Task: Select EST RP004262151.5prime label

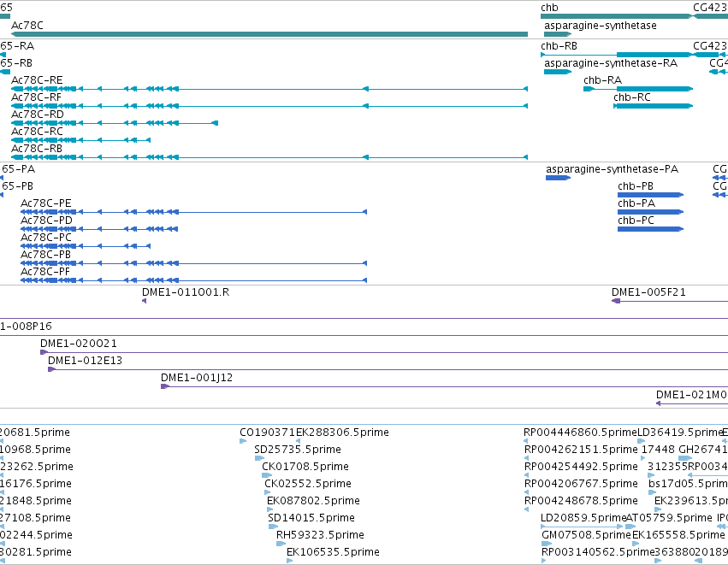Action: tap(581, 450)
